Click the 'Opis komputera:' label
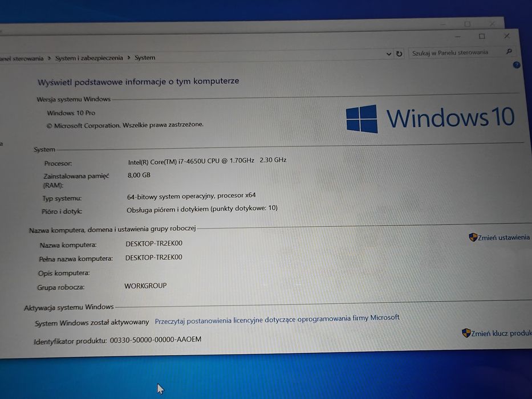The height and width of the screenshot is (399, 532). [64, 273]
